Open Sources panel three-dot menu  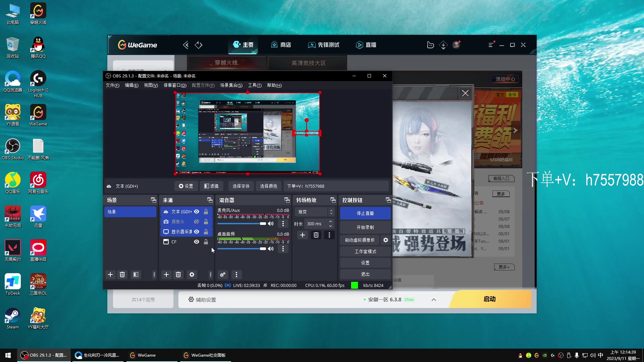211,275
